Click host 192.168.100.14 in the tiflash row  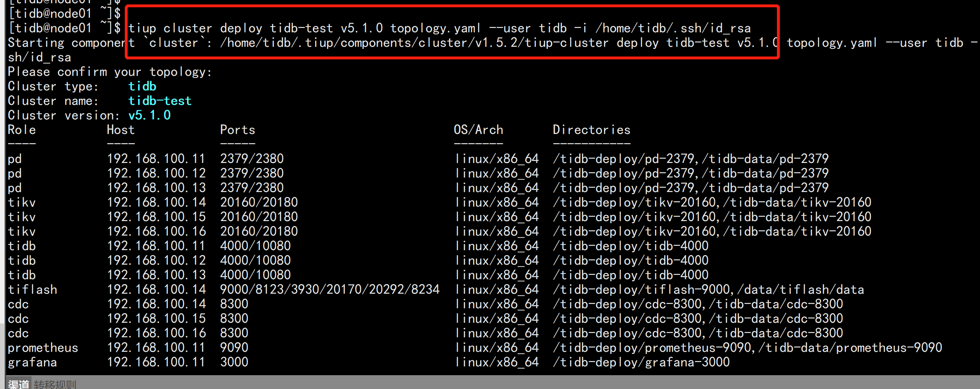156,290
